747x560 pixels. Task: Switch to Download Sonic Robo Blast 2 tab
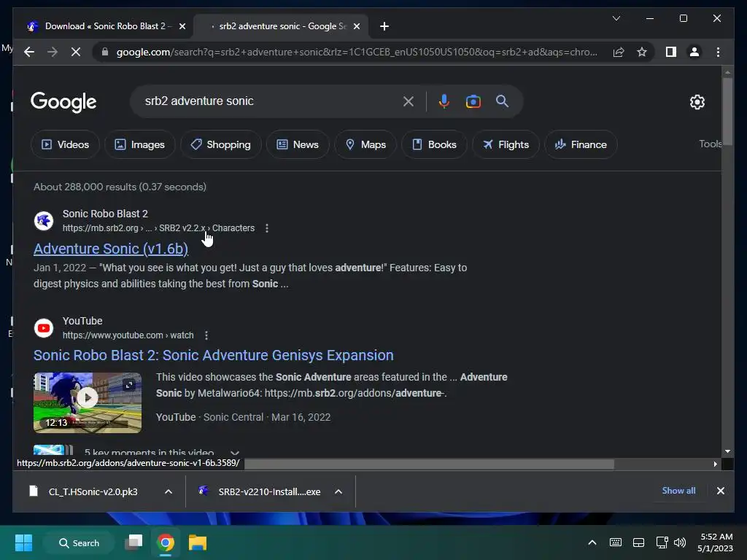(105, 26)
